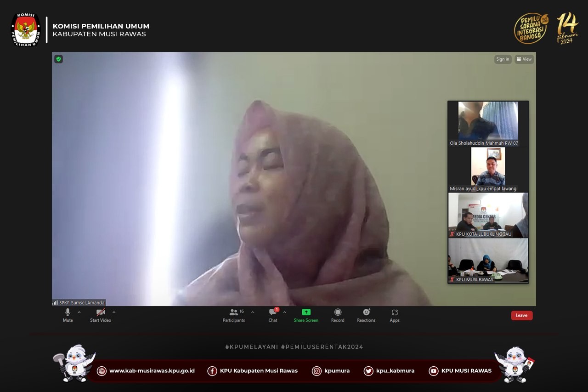This screenshot has height=392, width=588.
Task: Open the Reactions menu
Action: [366, 315]
